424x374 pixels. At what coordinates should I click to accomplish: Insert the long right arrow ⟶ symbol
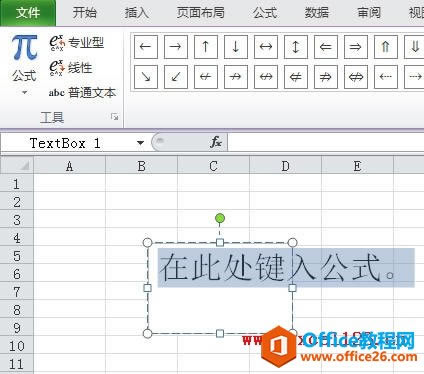click(x=414, y=77)
